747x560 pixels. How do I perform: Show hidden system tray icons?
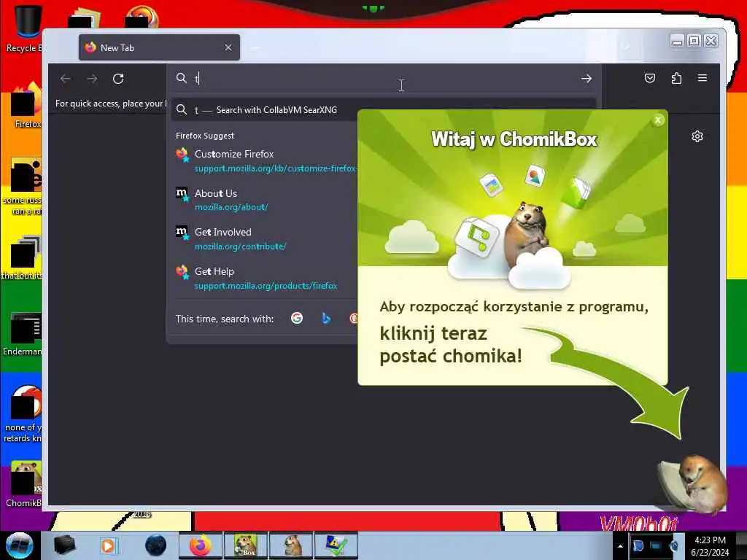coord(620,546)
